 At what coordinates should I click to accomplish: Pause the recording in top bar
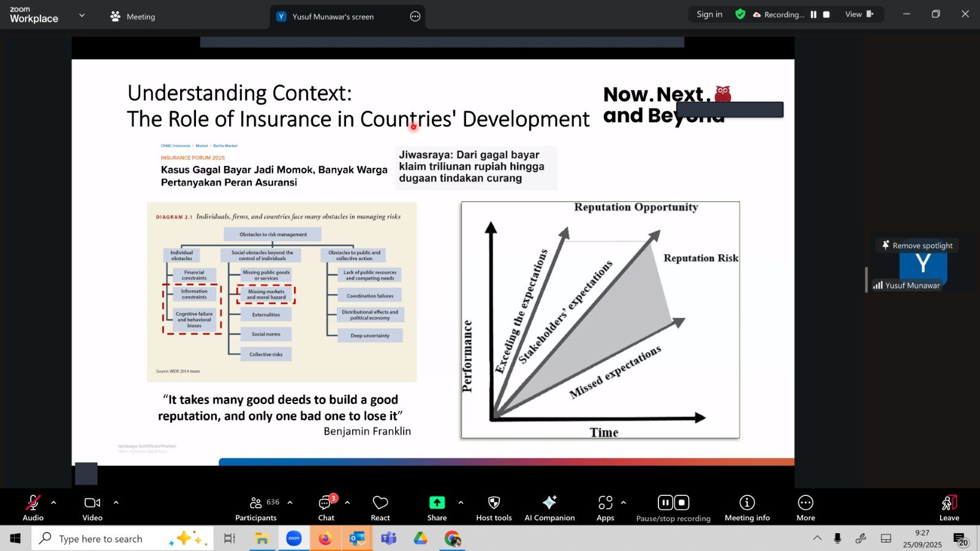tap(813, 15)
